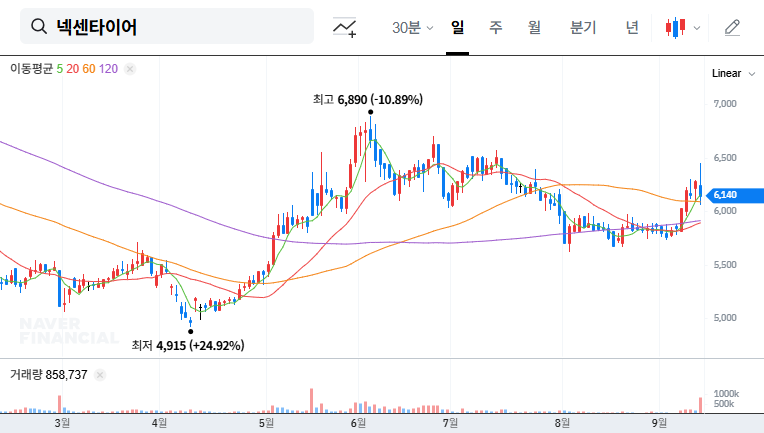
Task: Switch to the 년 yearly tab
Action: point(632,27)
